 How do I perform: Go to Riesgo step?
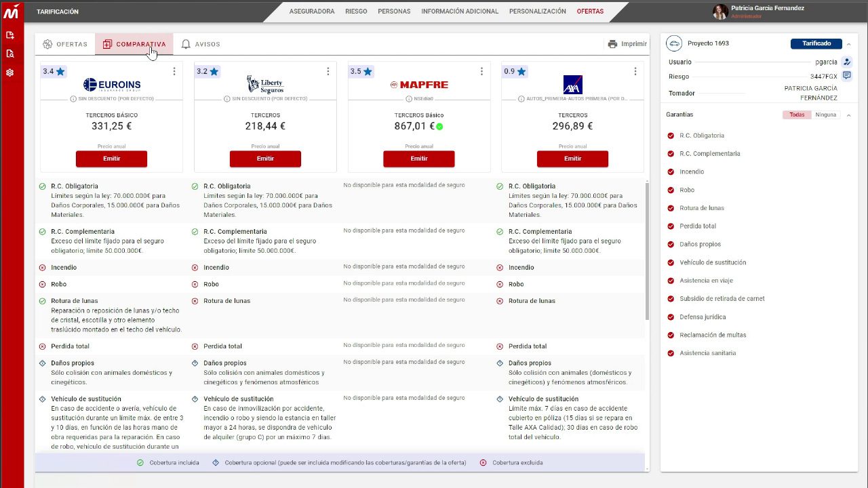point(356,12)
